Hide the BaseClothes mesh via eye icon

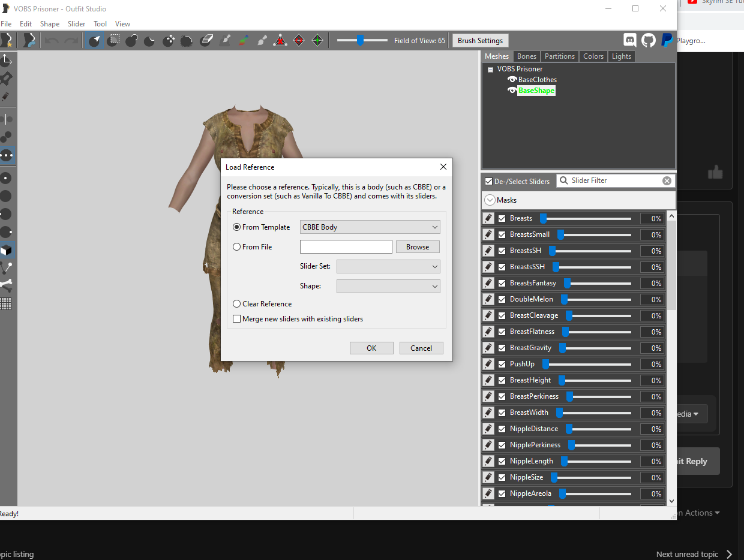(x=512, y=80)
